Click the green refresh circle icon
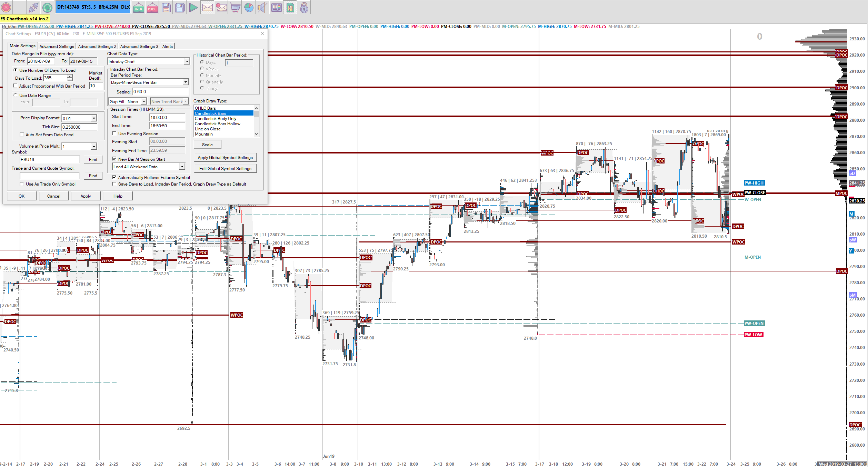The image size is (868, 467). point(47,7)
